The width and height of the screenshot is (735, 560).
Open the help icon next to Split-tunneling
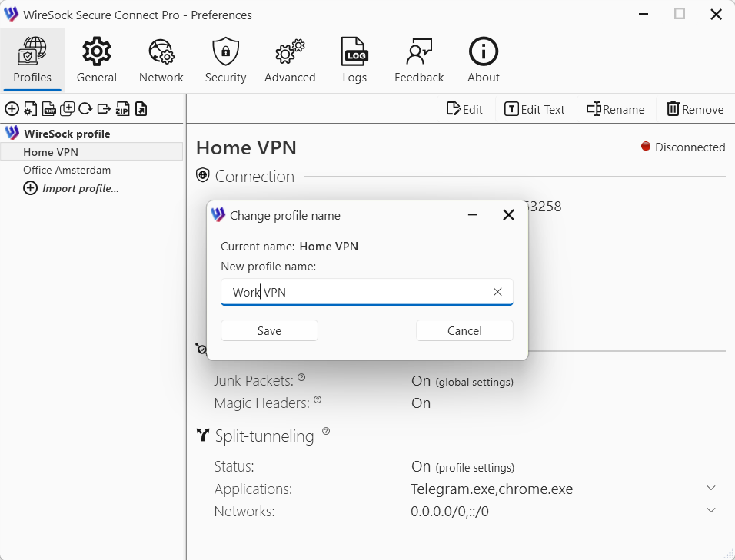tap(326, 432)
